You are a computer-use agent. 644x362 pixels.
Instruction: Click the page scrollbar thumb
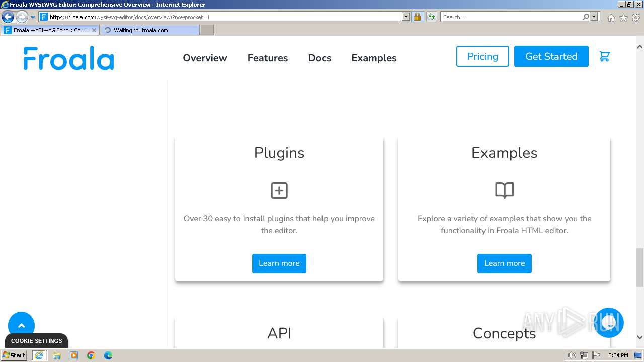click(x=640, y=267)
